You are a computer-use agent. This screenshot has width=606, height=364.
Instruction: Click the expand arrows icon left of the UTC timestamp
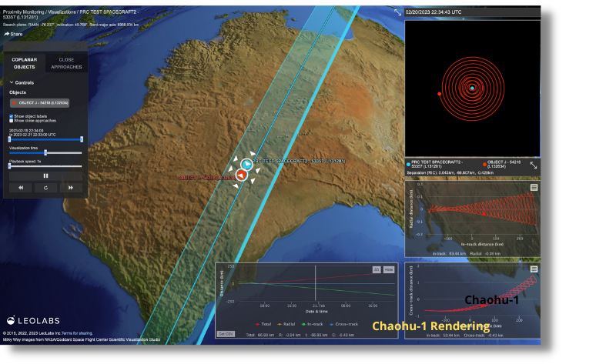[x=398, y=12]
